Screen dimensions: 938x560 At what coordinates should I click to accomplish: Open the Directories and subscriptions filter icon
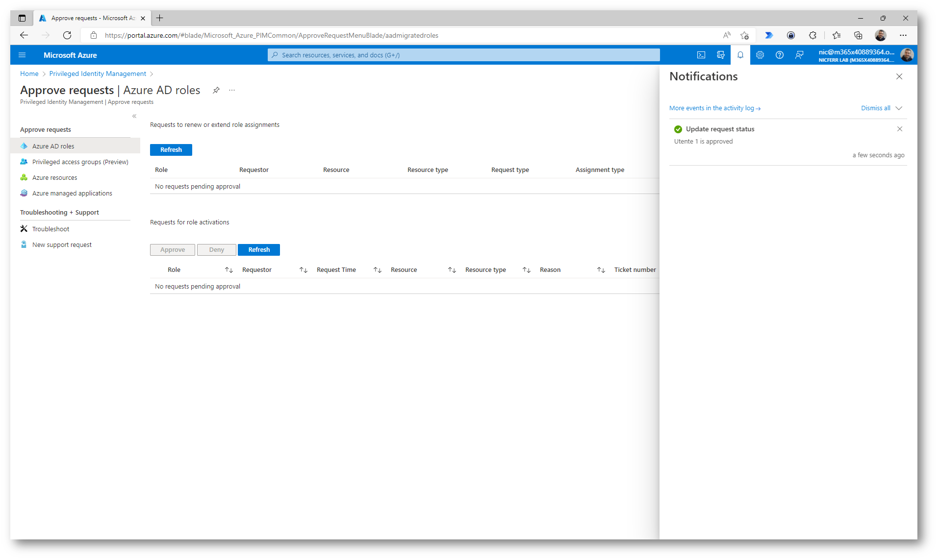[x=721, y=55]
